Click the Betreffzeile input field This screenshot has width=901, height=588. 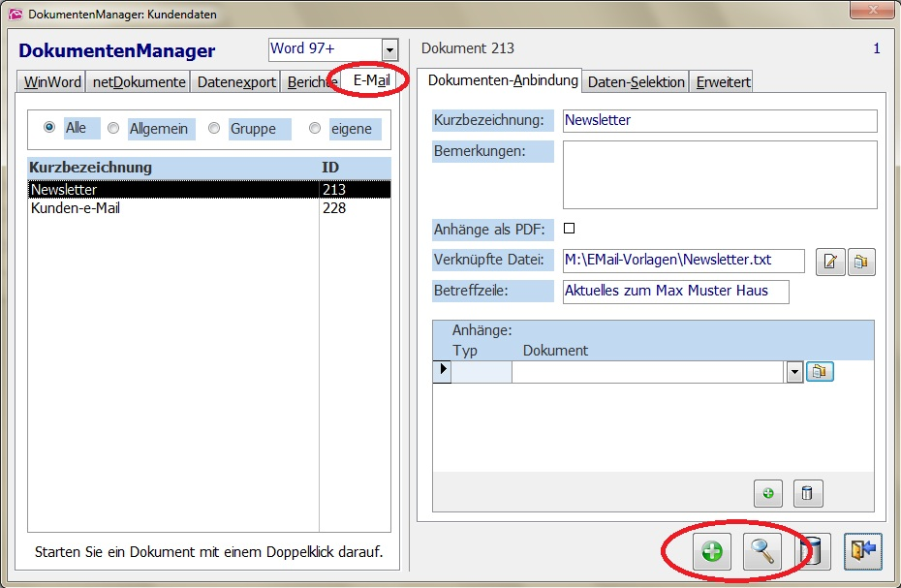click(x=675, y=292)
